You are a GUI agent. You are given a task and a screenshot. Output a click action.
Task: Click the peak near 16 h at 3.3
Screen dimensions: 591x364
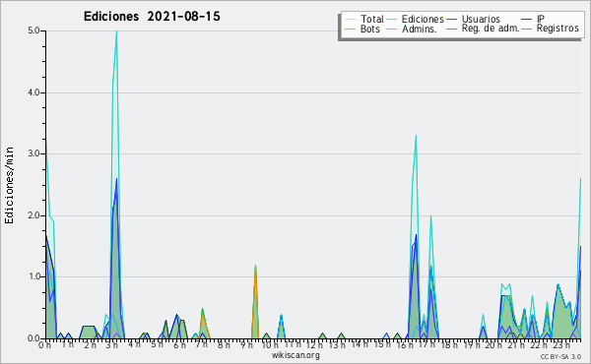pyautogui.click(x=416, y=136)
